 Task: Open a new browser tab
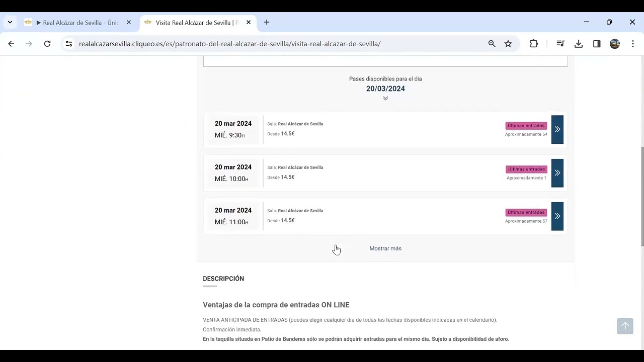[x=267, y=22]
